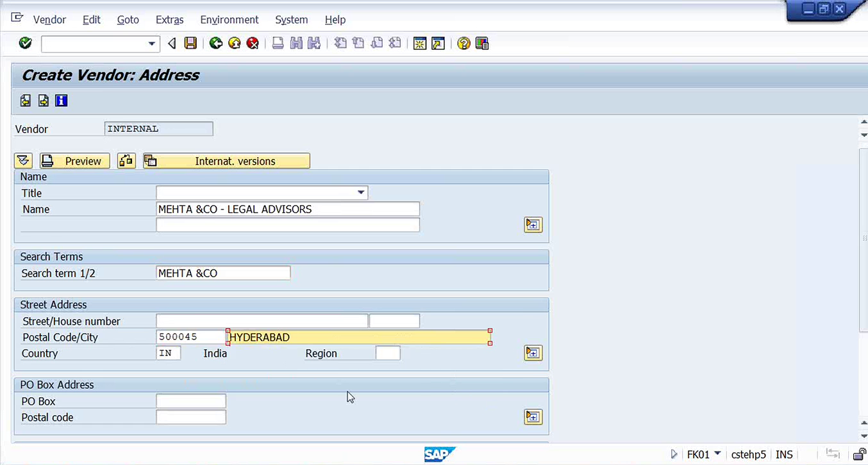Click the expand address fields icon beside Preview
The height and width of the screenshot is (465, 868).
point(23,161)
